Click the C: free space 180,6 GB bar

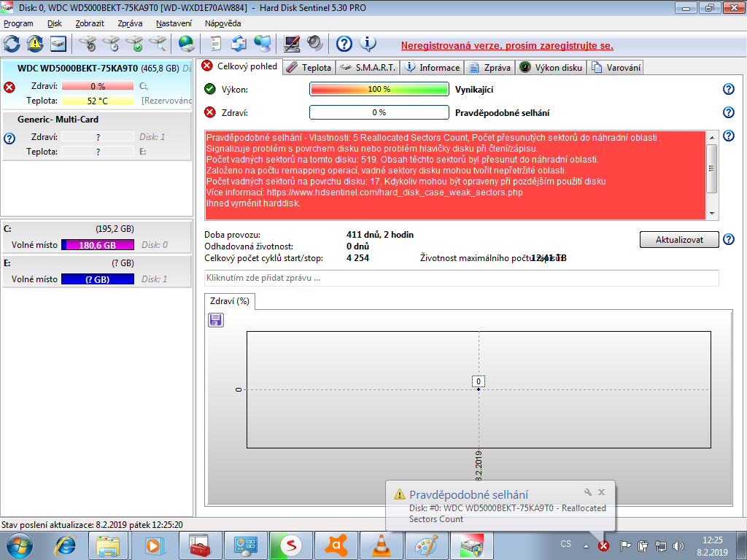pos(98,245)
